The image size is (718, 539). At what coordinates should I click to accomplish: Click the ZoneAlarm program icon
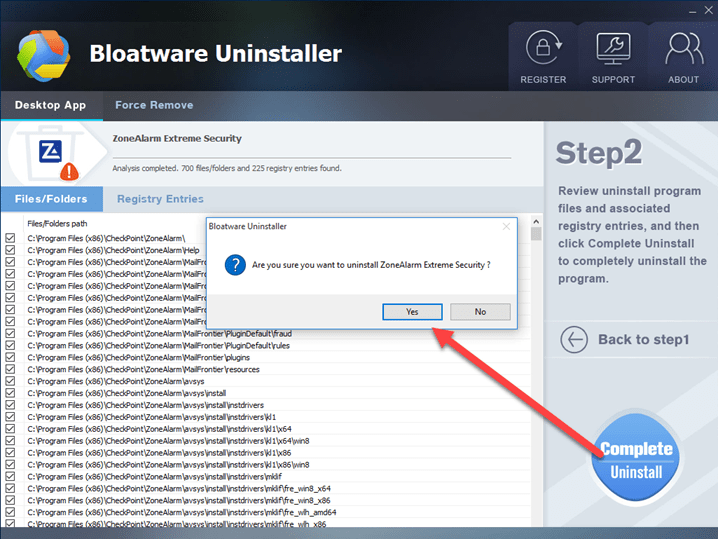point(50,152)
